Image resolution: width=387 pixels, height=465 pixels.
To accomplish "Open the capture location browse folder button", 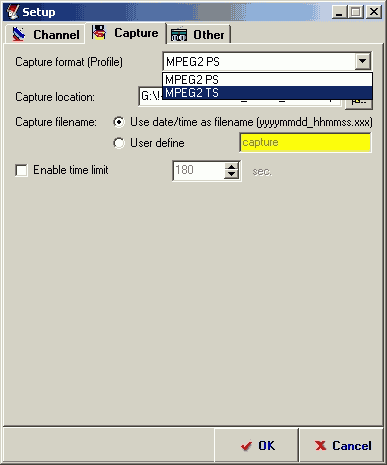I will (359, 101).
